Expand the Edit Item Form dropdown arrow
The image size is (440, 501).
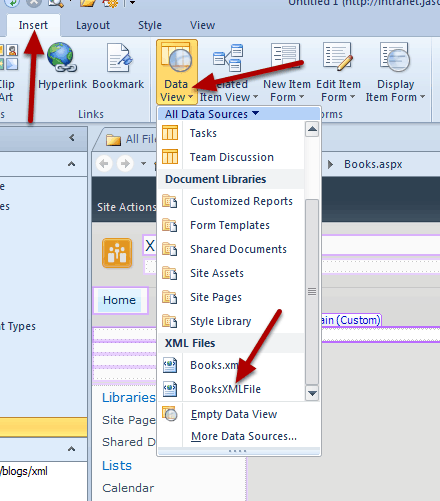click(x=352, y=97)
